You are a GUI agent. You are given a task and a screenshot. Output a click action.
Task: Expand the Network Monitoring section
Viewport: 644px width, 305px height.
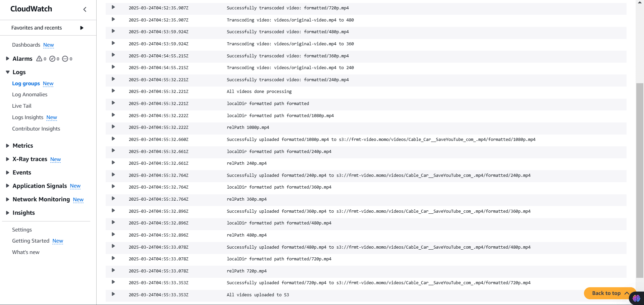(7, 199)
